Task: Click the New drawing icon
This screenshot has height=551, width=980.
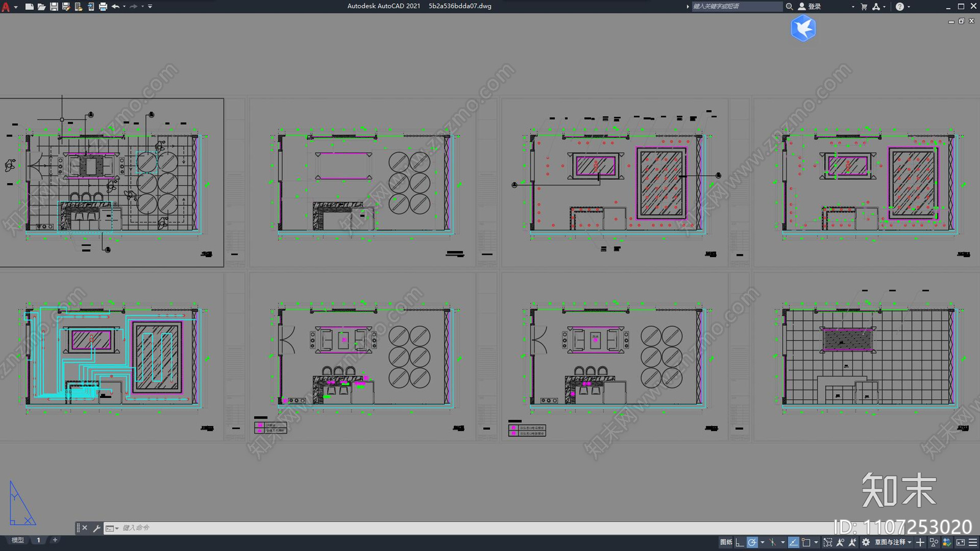Action: 29,7
